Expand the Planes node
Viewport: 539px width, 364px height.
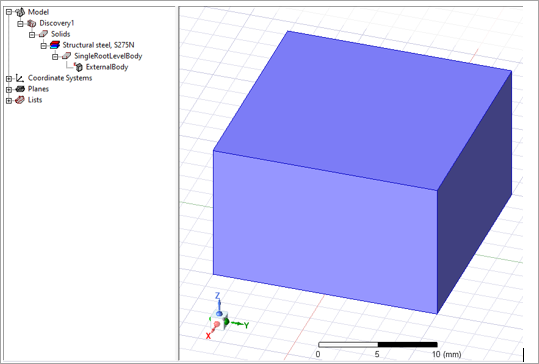click(9, 89)
